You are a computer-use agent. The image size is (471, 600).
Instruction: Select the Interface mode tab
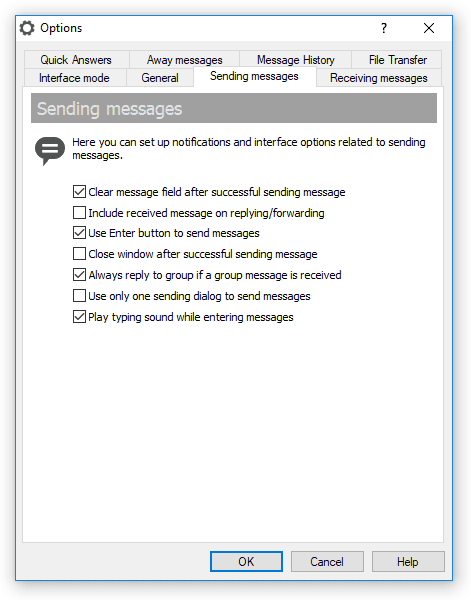(74, 78)
